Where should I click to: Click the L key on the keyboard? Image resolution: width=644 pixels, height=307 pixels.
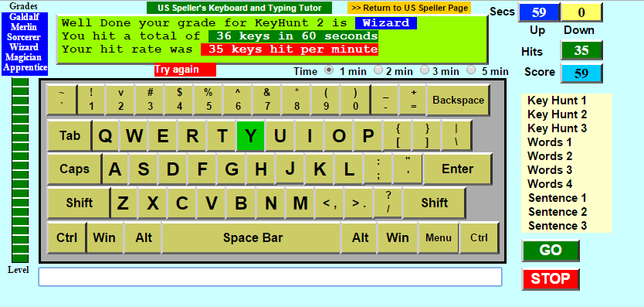(x=349, y=169)
